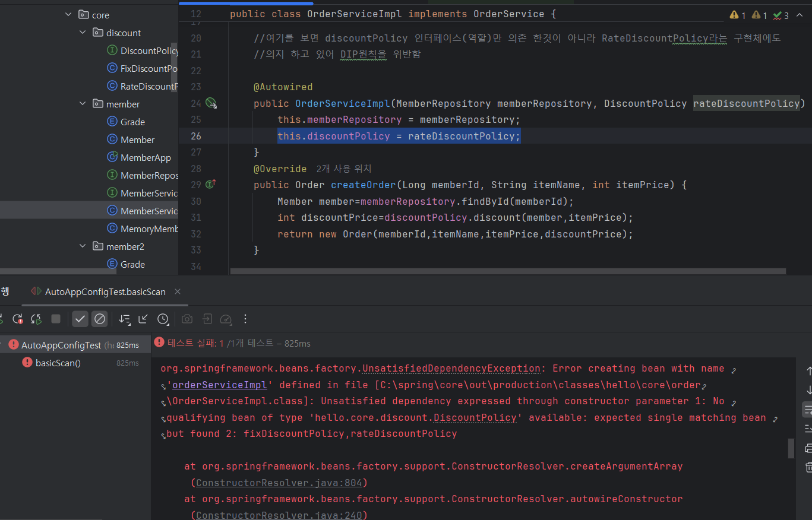Click the Spring bean gutter icon on line 24
The image size is (812, 520).
click(211, 103)
